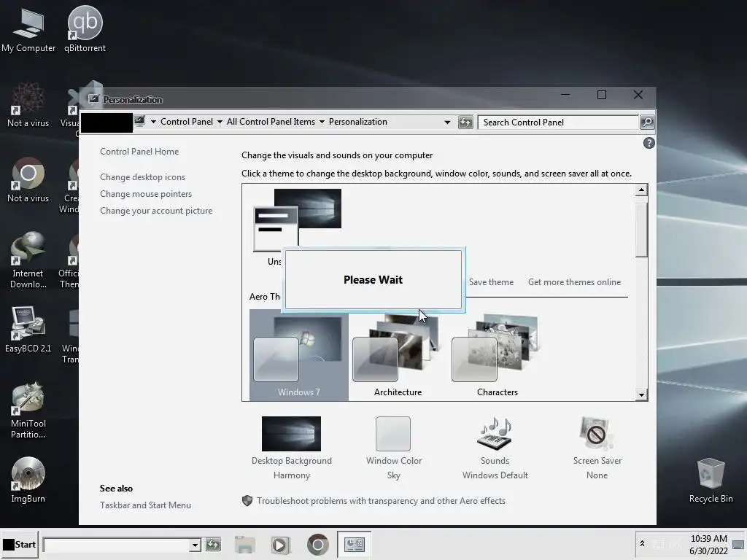The image size is (747, 560).
Task: Click the Show desktop tray button
Action: (x=738, y=544)
